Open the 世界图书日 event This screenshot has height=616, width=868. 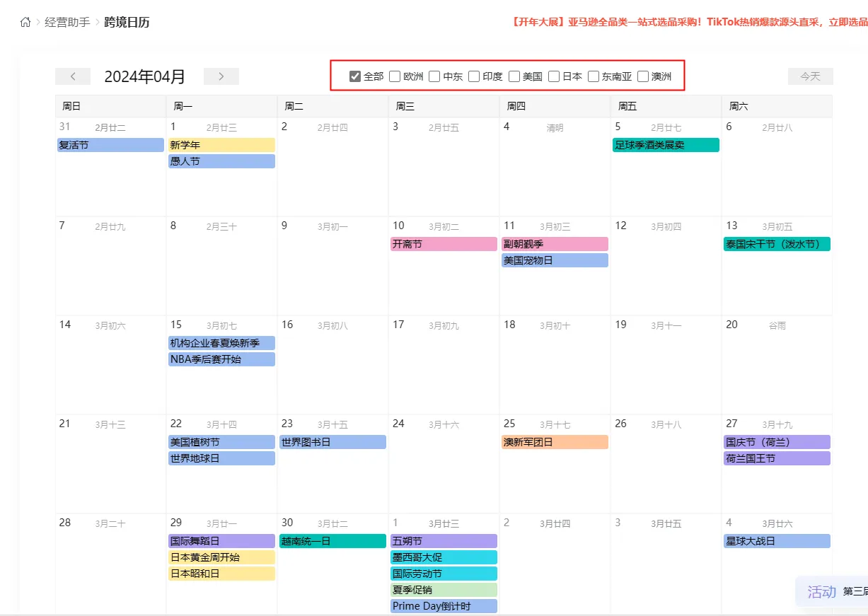[x=332, y=442]
